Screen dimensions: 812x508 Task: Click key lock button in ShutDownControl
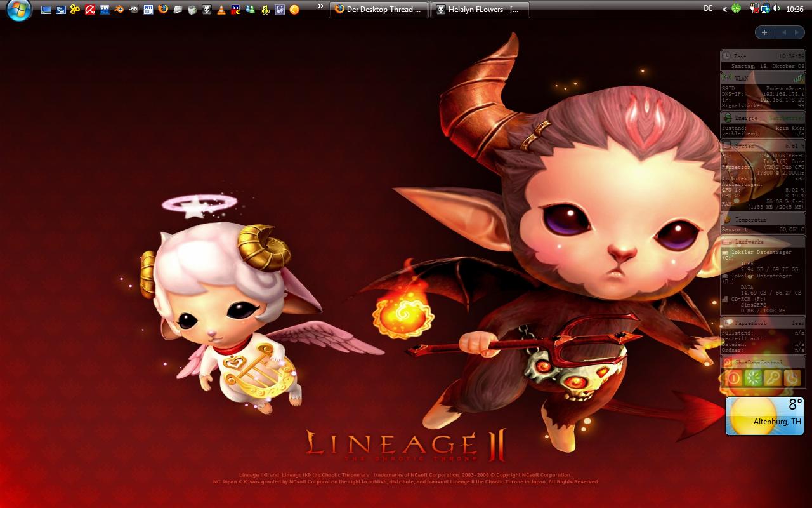pos(772,378)
